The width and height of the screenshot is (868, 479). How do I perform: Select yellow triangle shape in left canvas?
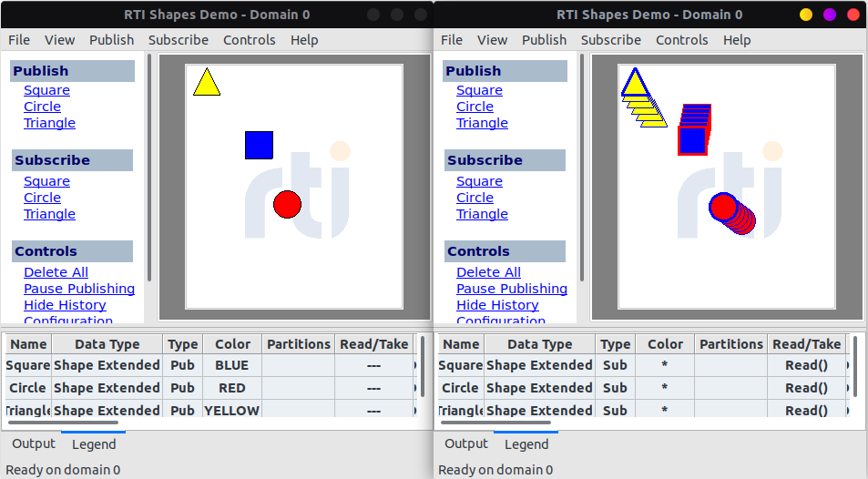click(x=207, y=85)
